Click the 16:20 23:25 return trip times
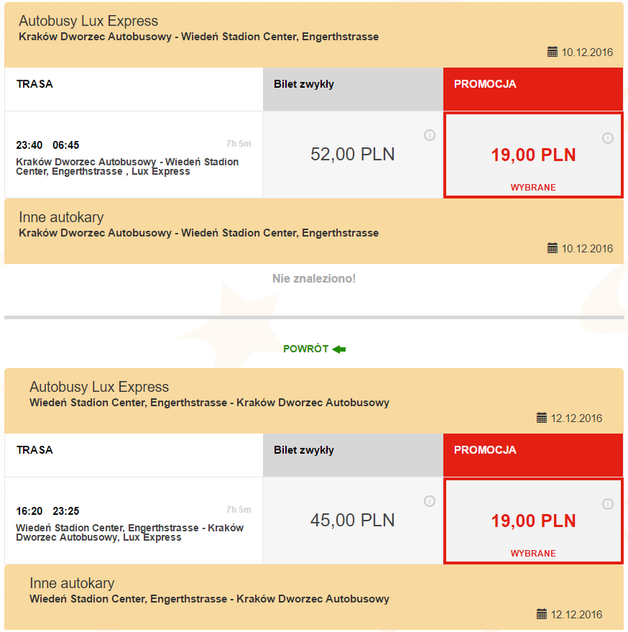Viewport: 628px width, 632px height. (x=47, y=511)
